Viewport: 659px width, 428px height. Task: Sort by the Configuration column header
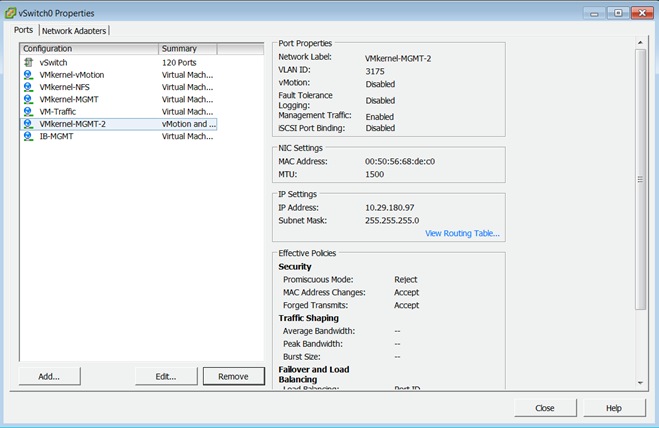pos(89,48)
